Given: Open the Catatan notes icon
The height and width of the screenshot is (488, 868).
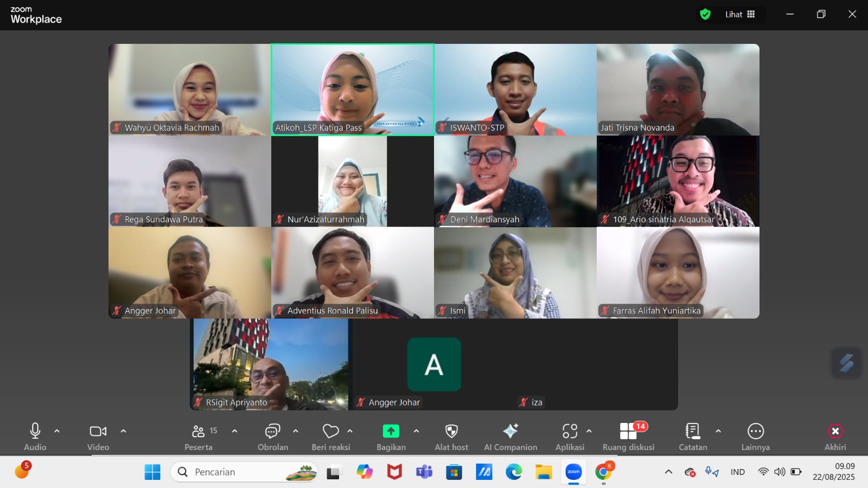Looking at the screenshot, I should [x=693, y=431].
